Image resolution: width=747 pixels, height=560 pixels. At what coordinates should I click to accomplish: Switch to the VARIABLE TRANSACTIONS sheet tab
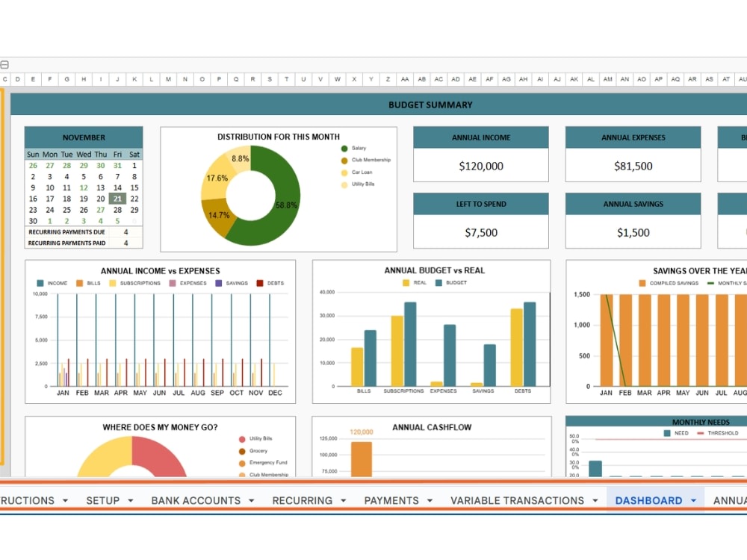518,500
